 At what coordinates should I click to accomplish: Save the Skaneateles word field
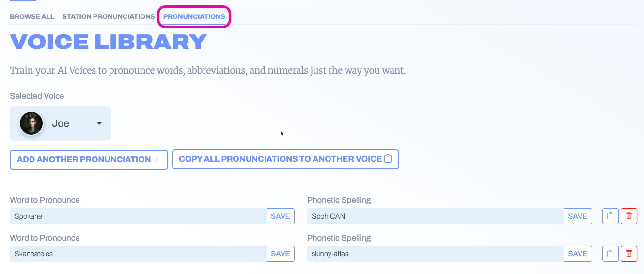(x=280, y=254)
